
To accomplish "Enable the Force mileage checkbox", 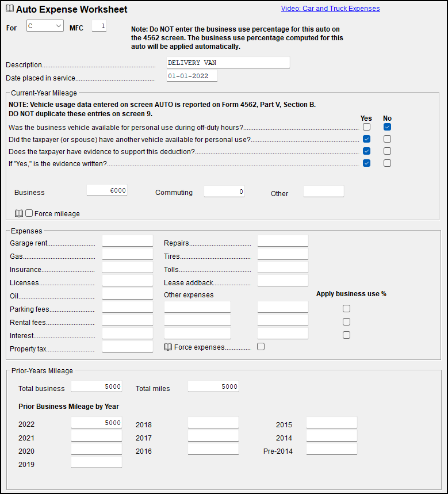I will point(29,213).
